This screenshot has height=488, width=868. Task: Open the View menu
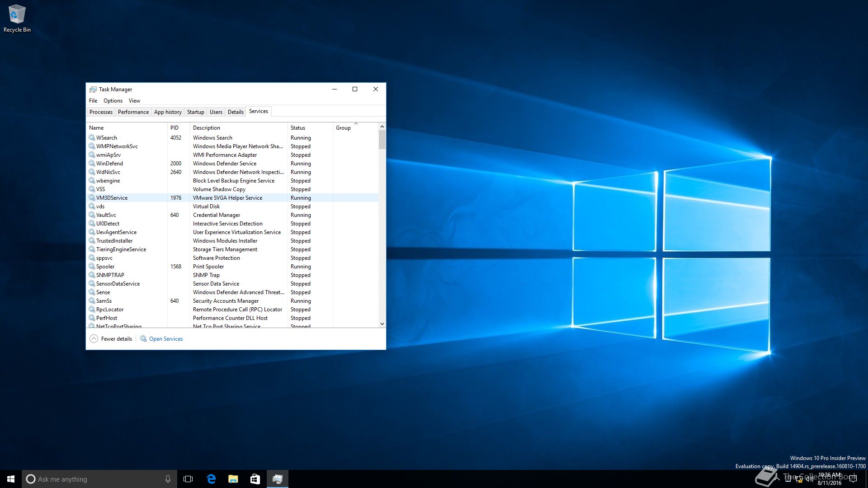tap(134, 101)
